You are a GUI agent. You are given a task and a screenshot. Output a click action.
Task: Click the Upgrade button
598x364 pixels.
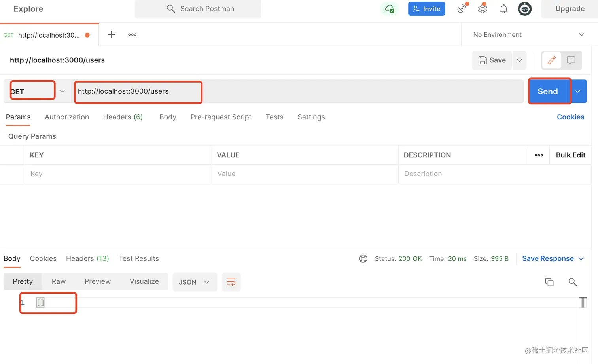(570, 9)
